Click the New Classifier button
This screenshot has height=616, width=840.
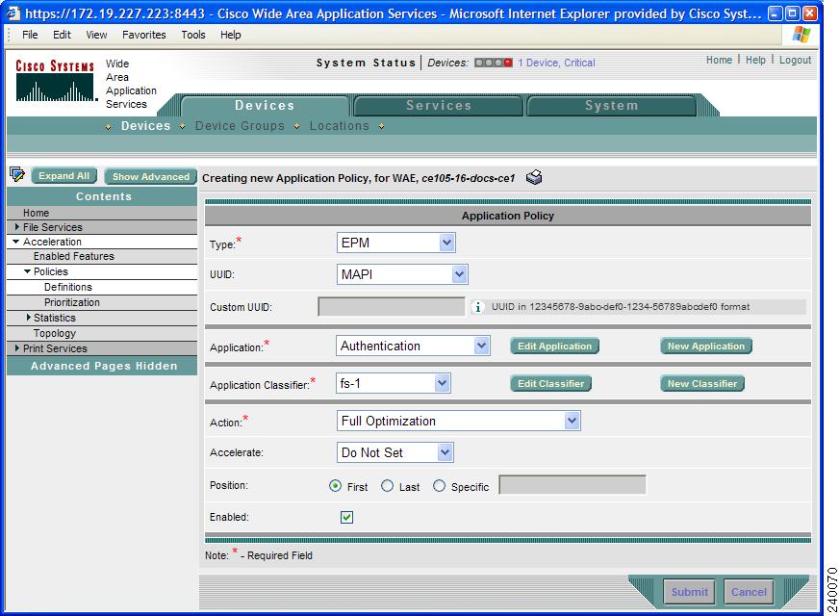(702, 383)
